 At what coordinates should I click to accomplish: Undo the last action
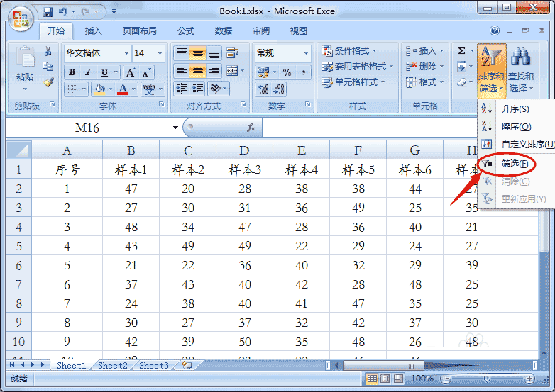click(x=63, y=11)
